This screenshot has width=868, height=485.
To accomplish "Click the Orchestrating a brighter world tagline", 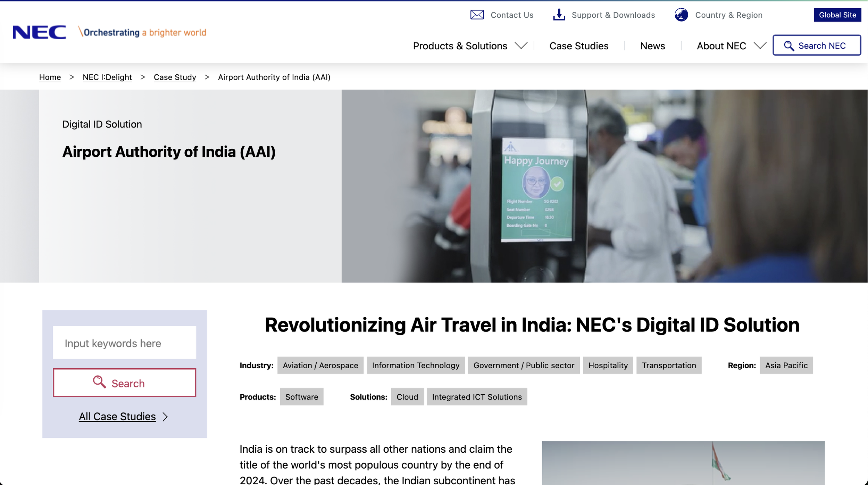I will [x=142, y=32].
